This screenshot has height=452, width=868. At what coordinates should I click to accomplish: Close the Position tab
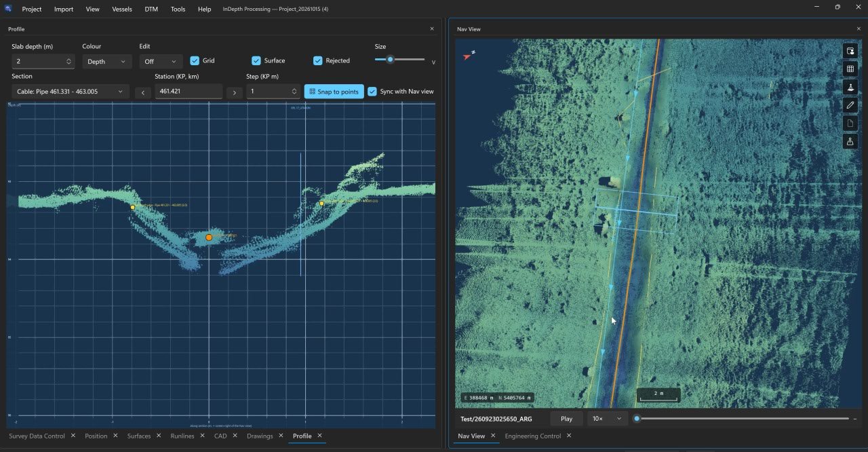click(x=115, y=436)
